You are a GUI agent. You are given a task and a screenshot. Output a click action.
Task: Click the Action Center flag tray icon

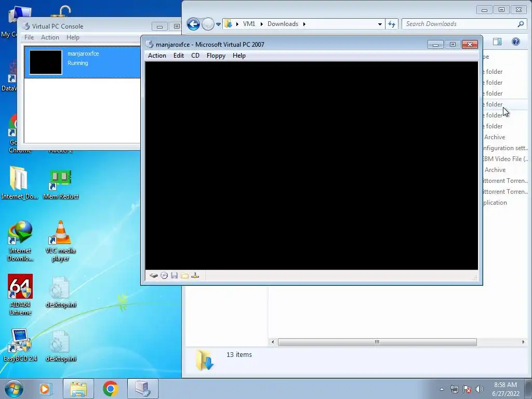point(467,389)
